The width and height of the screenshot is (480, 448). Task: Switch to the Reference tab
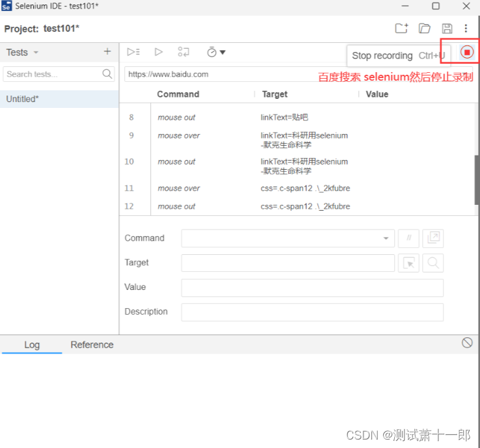[x=92, y=345]
